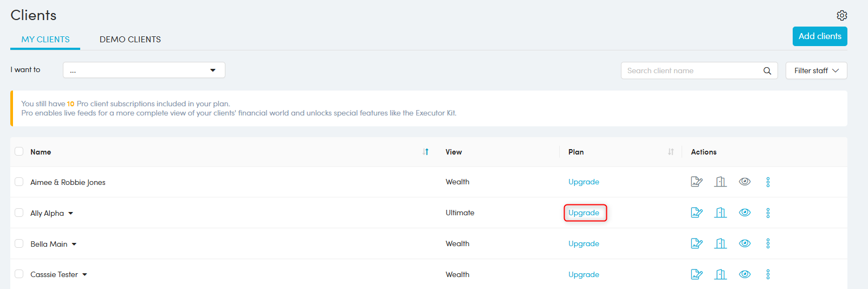Select the My Clients tab
The image size is (868, 289).
click(x=46, y=40)
